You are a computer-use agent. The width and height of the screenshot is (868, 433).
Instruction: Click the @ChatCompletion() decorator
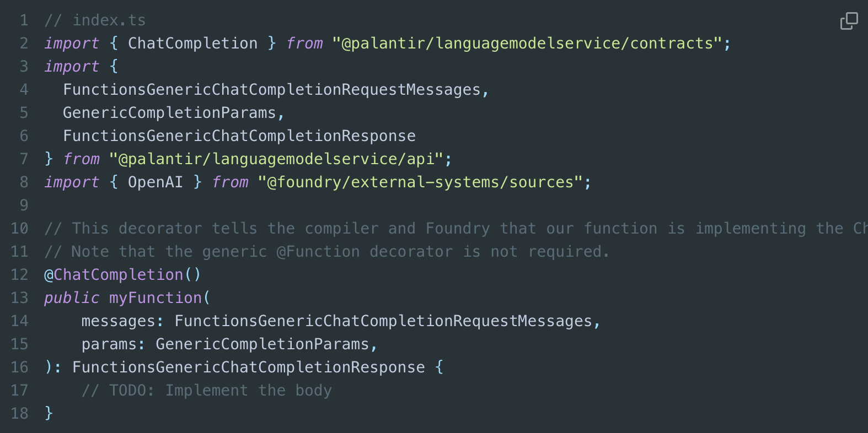pos(122,275)
